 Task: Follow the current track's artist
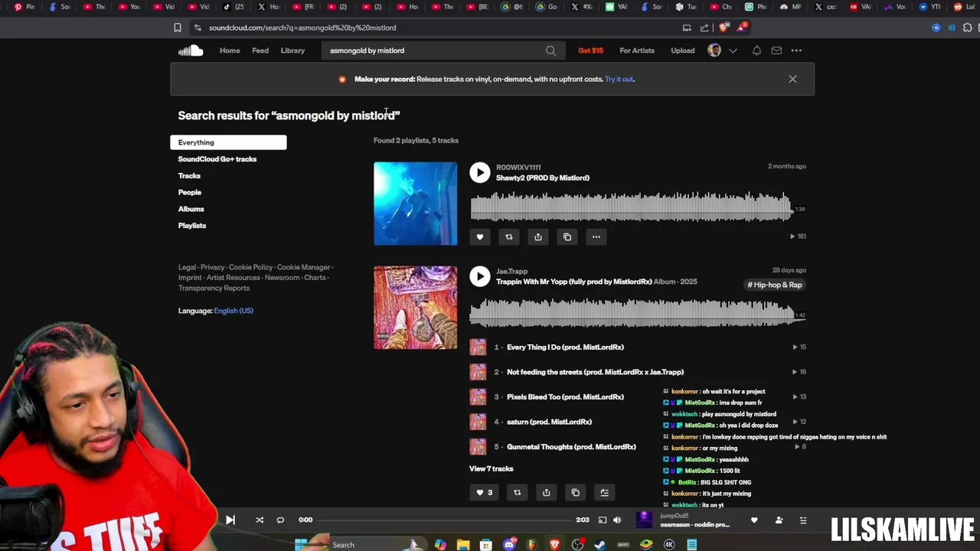click(x=779, y=520)
